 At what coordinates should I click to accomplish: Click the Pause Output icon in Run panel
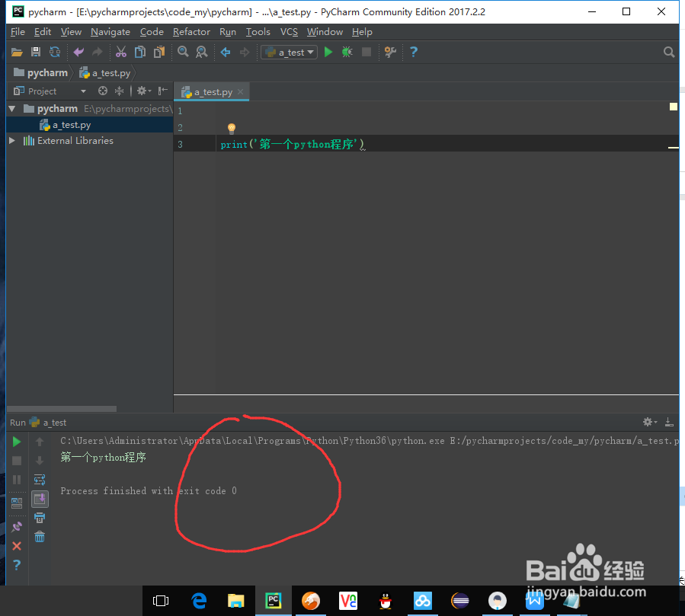pyautogui.click(x=17, y=480)
